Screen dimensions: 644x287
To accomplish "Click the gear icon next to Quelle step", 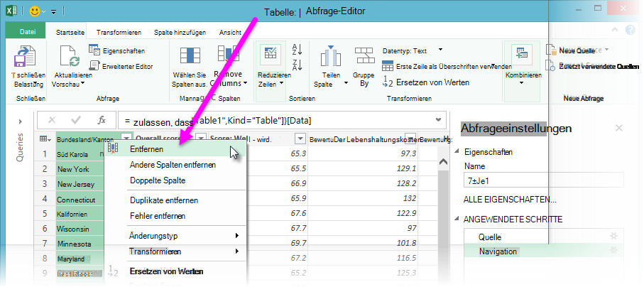I will [x=613, y=236].
